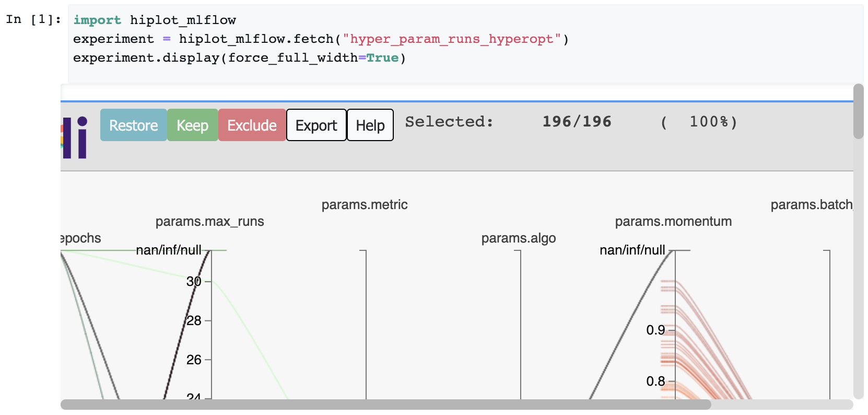The width and height of the screenshot is (868, 415).
Task: Click the params.momentum axis label
Action: click(673, 222)
